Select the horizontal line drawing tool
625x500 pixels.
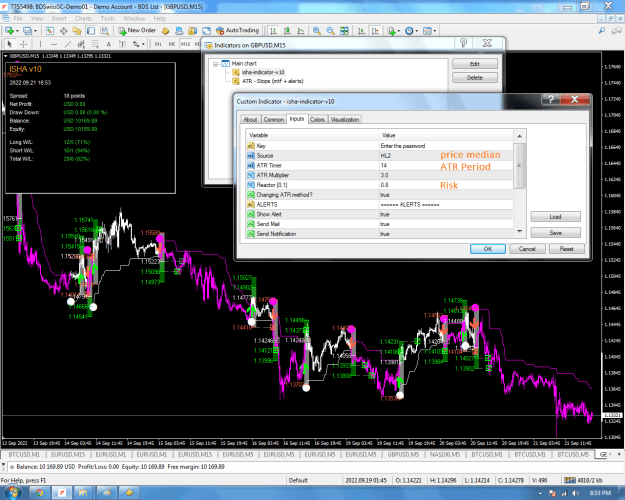coord(54,44)
